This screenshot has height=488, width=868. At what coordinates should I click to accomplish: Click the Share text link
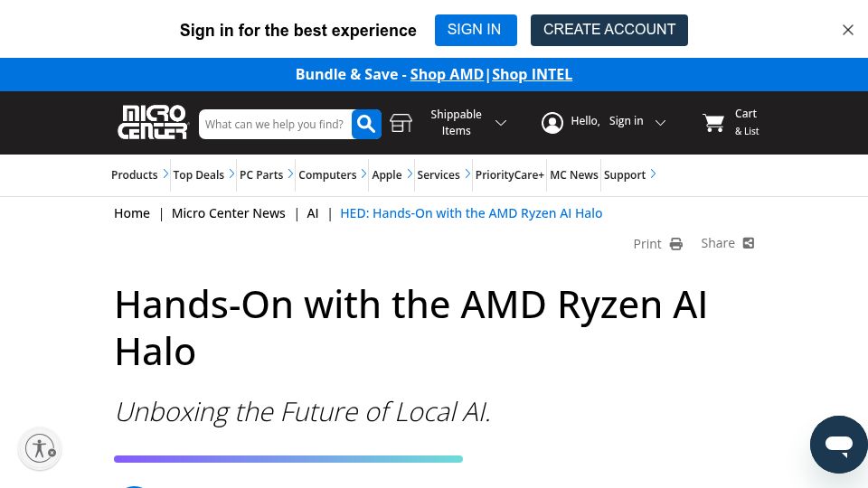pyautogui.click(x=718, y=243)
